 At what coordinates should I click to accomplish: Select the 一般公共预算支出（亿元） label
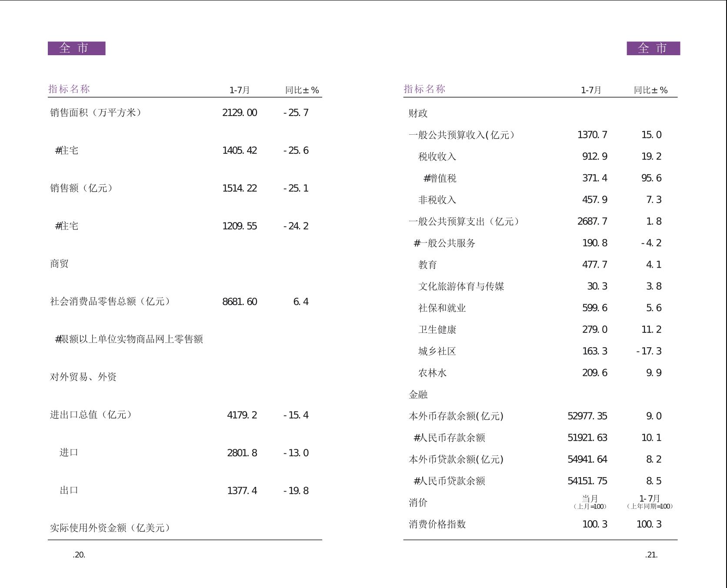click(x=464, y=222)
